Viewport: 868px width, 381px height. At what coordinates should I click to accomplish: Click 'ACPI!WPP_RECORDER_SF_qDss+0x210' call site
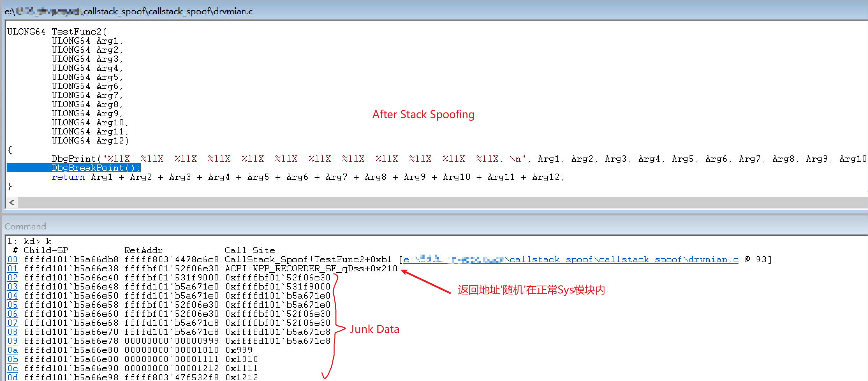click(311, 269)
